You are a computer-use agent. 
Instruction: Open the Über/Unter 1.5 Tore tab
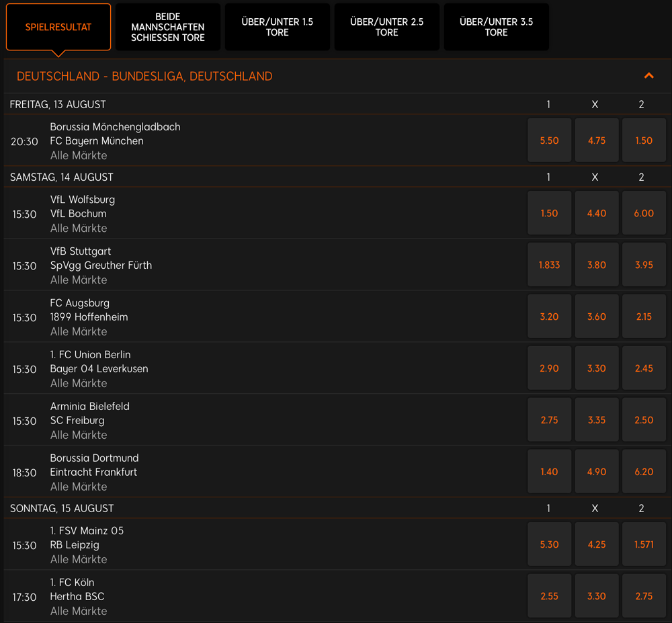278,27
